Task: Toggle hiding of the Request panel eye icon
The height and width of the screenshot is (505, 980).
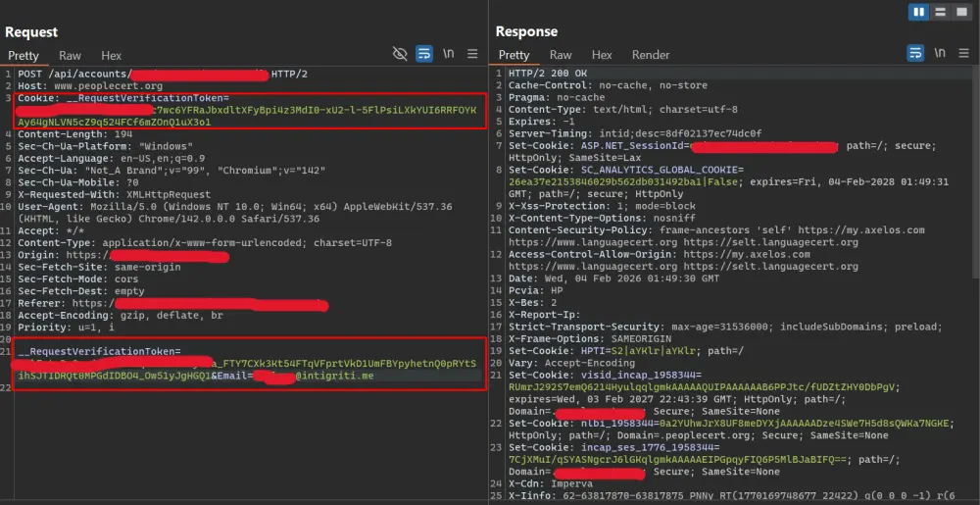Action: [400, 54]
